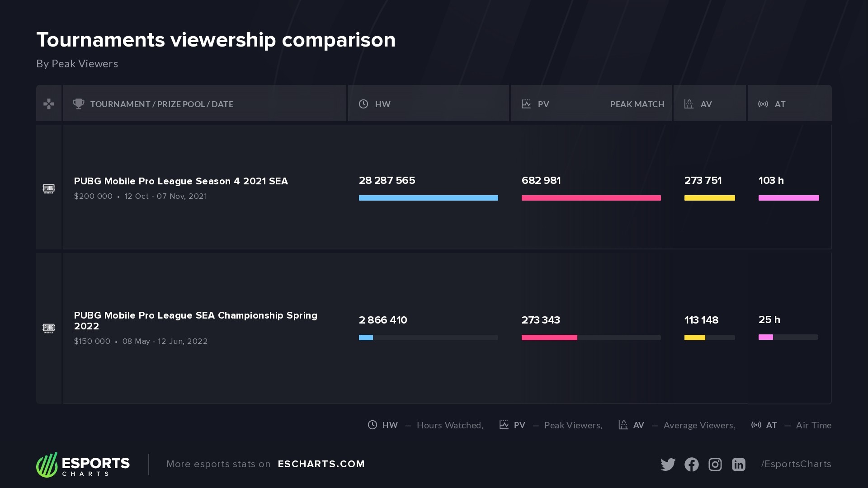
Task: Click the PUBG Mobile logo in the first row
Action: [49, 188]
